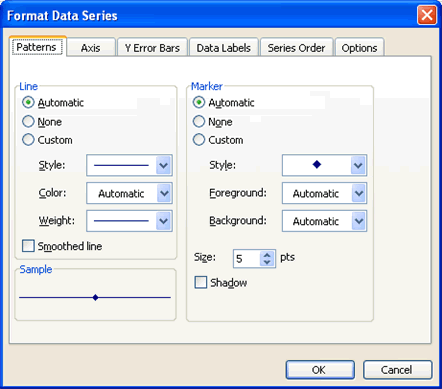Open the Line Color dropdown
This screenshot has height=389, width=442.
(x=129, y=193)
